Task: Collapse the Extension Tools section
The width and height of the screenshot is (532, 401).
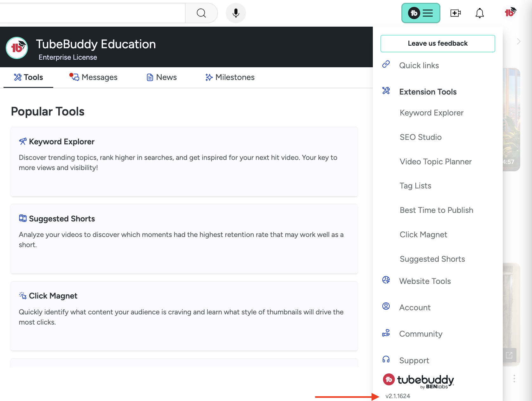Action: pyautogui.click(x=428, y=92)
